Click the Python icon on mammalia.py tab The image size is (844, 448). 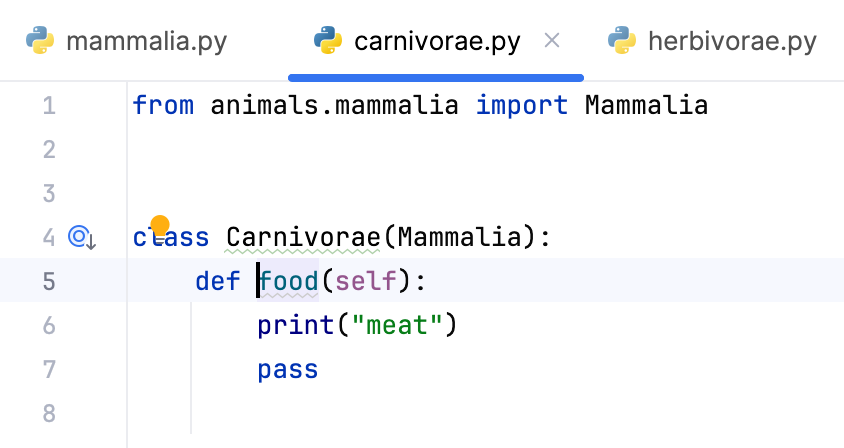point(40,41)
